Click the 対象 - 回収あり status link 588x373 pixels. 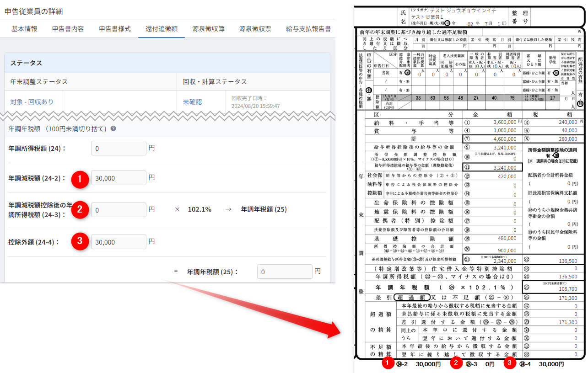[x=32, y=102]
